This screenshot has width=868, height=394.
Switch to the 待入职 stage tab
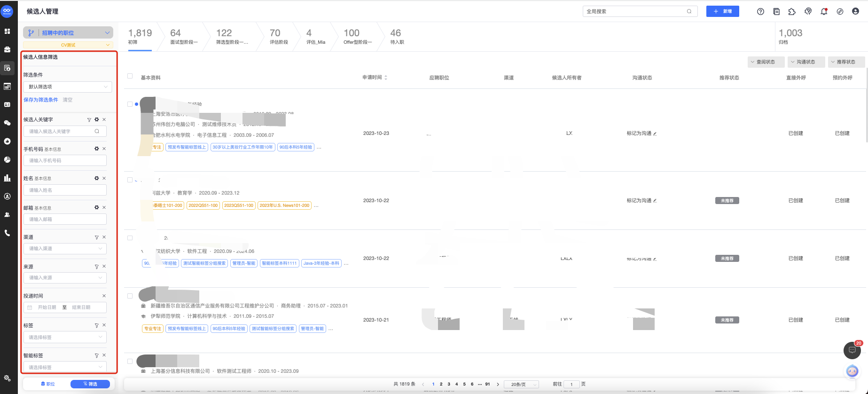click(x=397, y=36)
